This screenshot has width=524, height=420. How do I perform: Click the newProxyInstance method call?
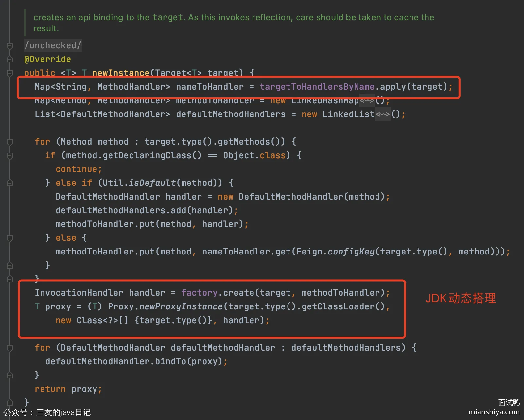coord(181,306)
